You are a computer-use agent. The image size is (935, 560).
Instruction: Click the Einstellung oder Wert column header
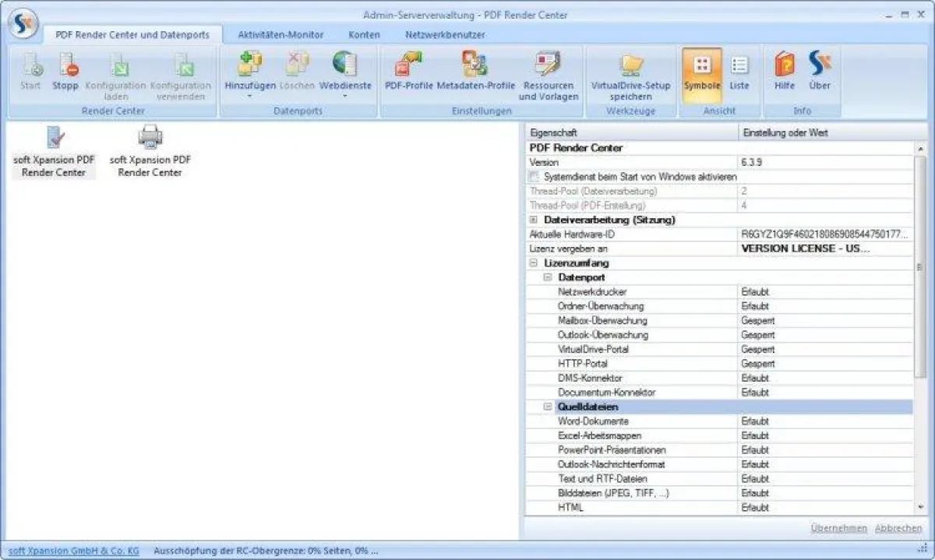832,132
